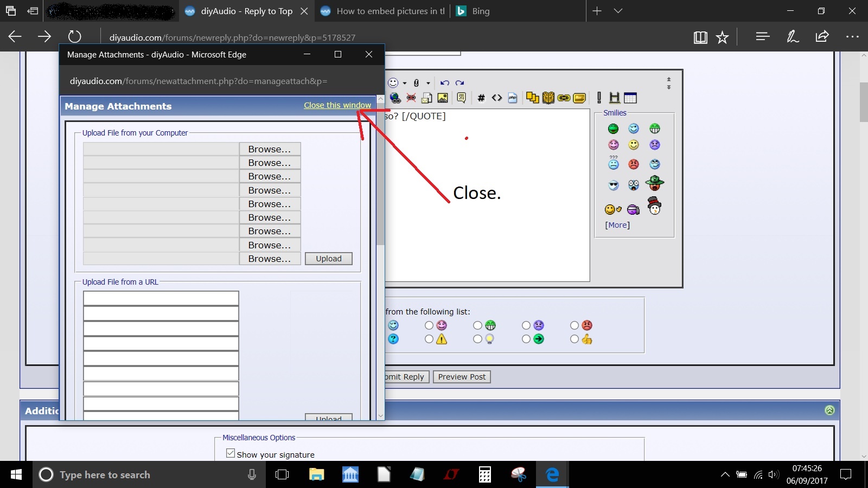Screen dimensions: 868x488
Task: Insert the red angry smiley from Smilies panel
Action: coord(634,164)
